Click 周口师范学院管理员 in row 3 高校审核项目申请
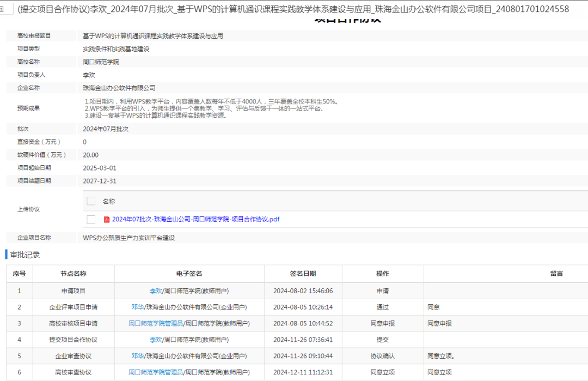 (x=156, y=323)
